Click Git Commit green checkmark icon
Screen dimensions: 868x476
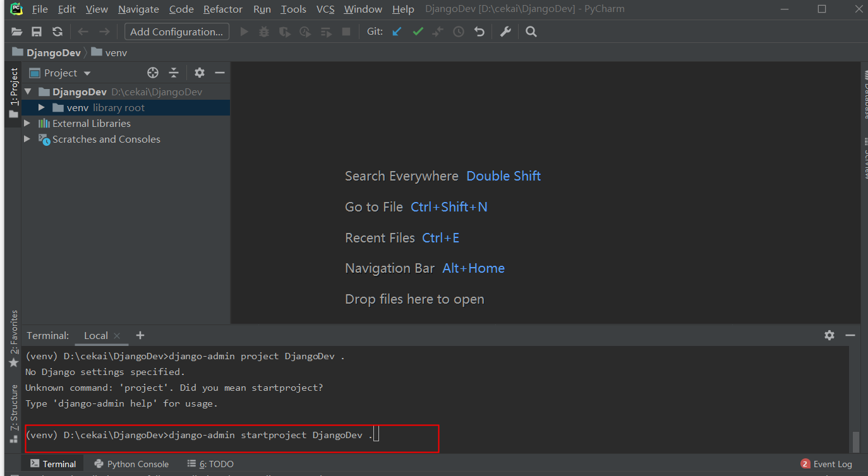418,32
